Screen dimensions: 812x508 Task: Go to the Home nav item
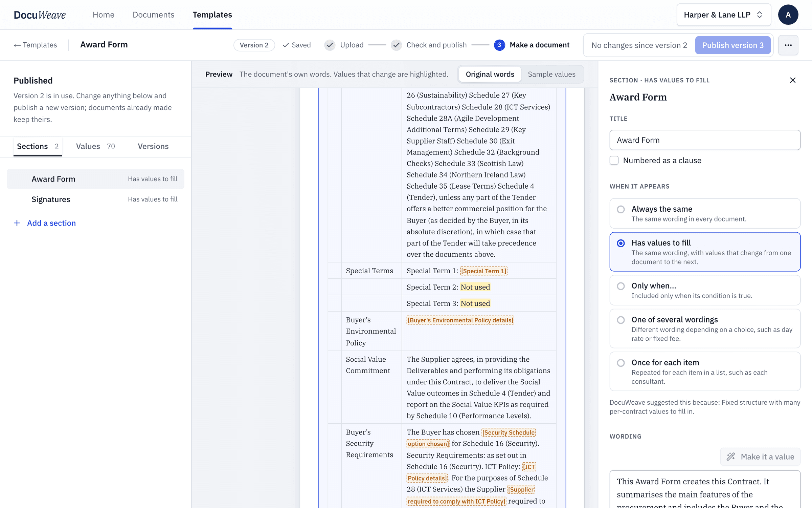[x=104, y=15]
